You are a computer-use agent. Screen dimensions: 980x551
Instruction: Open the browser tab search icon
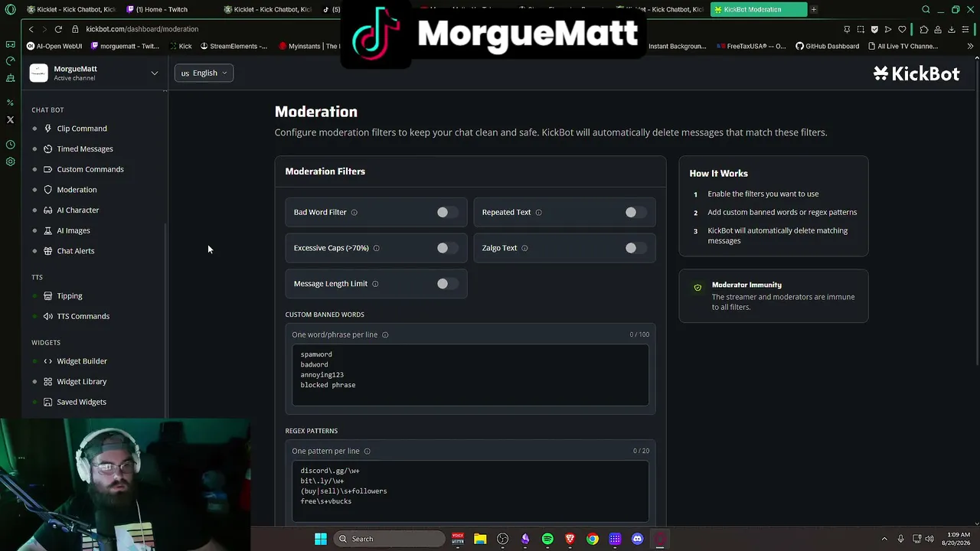tap(926, 9)
